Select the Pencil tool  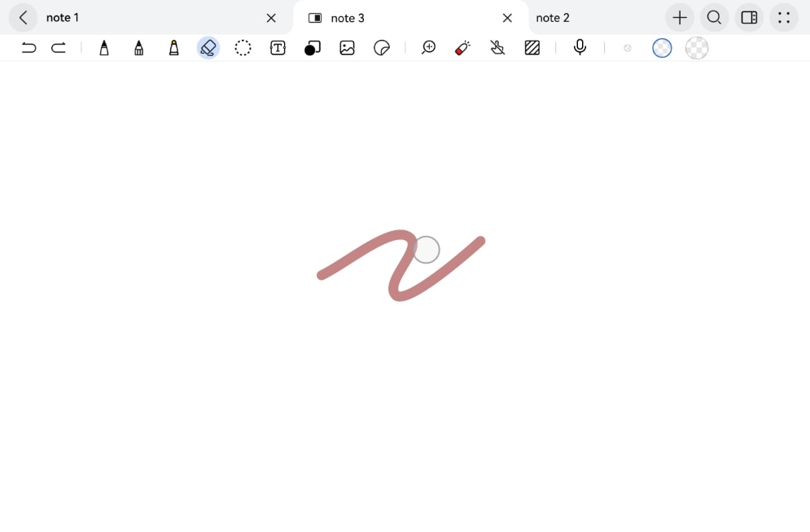click(138, 48)
